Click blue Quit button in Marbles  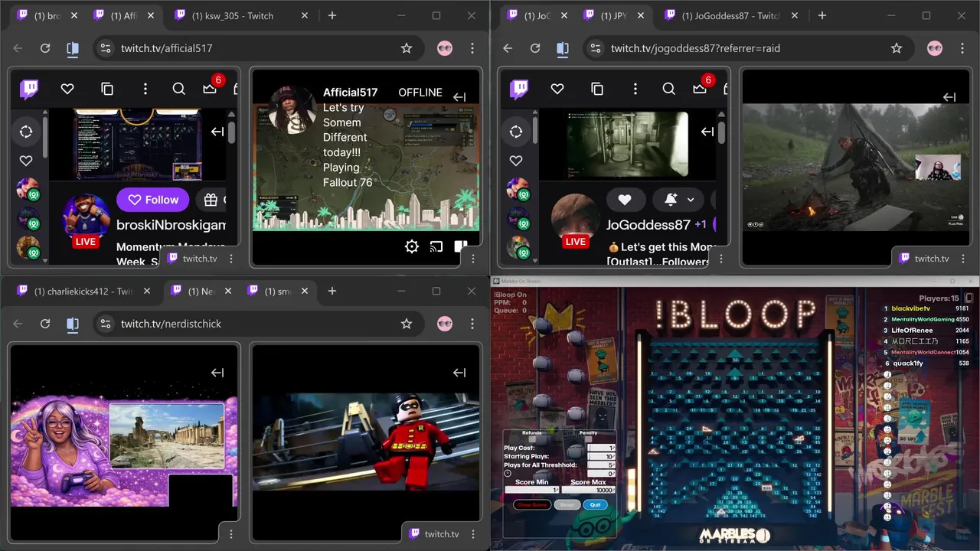pos(596,505)
